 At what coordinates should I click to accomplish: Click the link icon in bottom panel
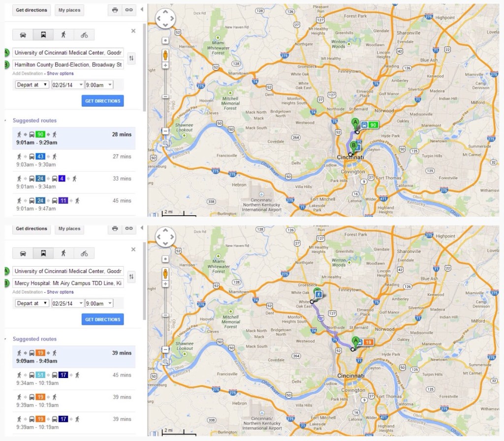pos(128,228)
